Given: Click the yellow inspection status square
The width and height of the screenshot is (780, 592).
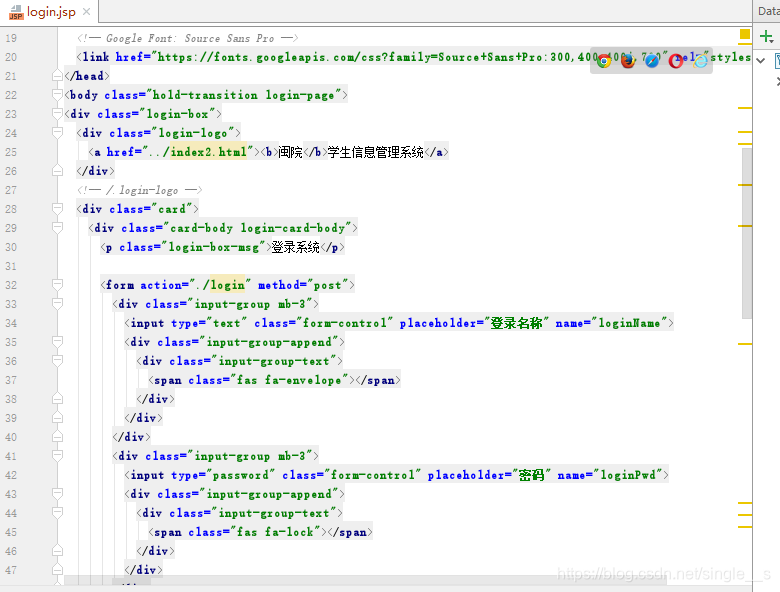Looking at the screenshot, I should [x=745, y=34].
